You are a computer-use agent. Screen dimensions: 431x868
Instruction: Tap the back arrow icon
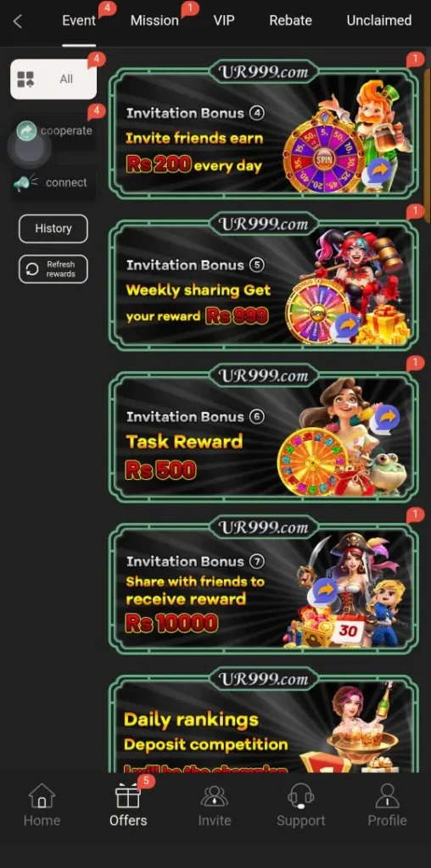(x=18, y=21)
